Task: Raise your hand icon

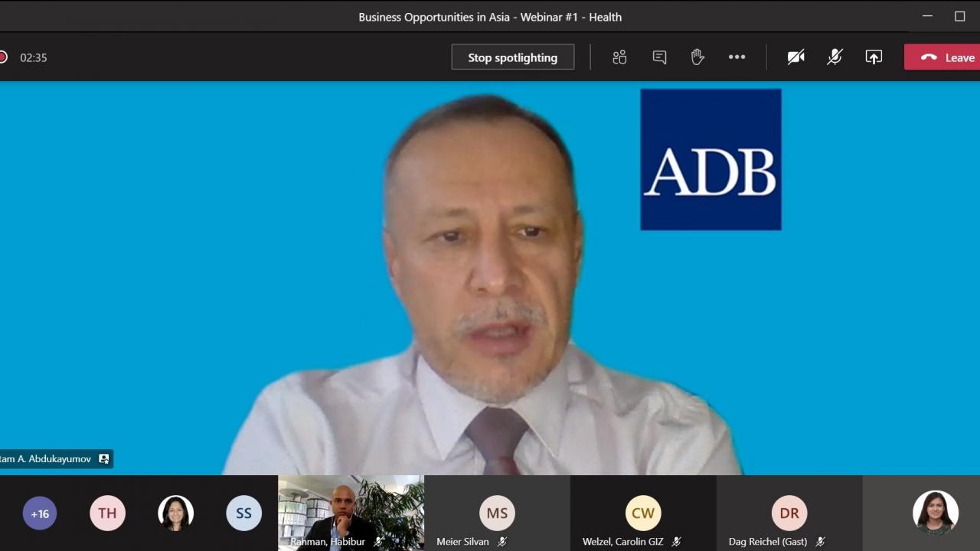Action: [x=697, y=57]
